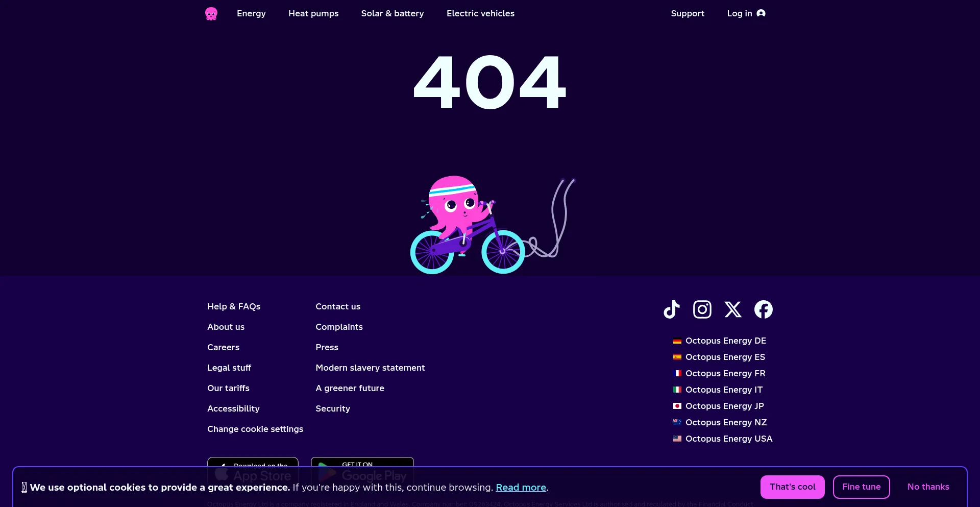This screenshot has height=507, width=980.
Task: Visit Octopus Energy USA site
Action: tap(729, 439)
